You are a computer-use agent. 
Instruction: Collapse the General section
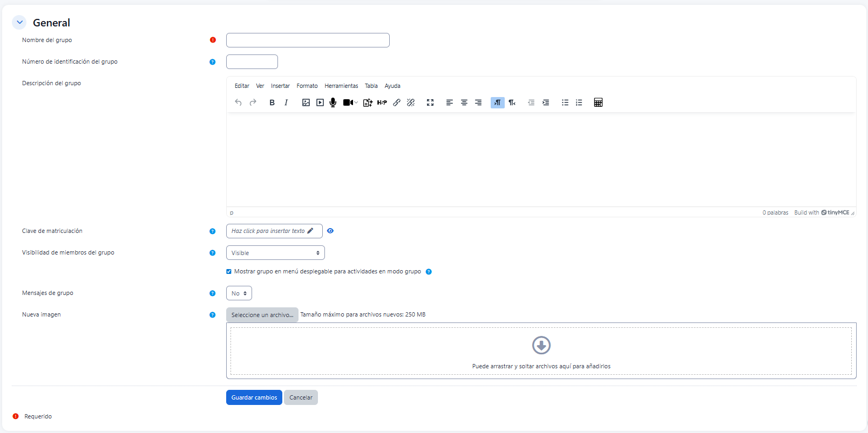tap(19, 23)
